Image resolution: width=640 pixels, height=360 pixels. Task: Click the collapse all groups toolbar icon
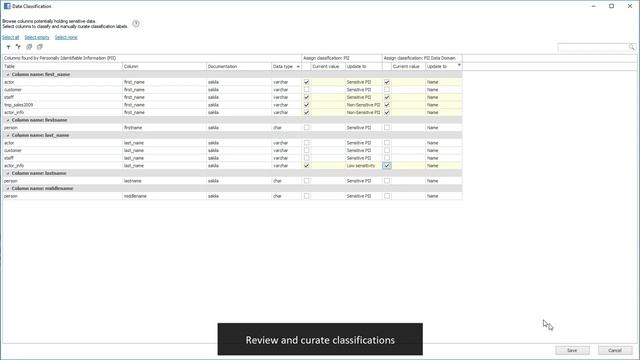point(40,47)
